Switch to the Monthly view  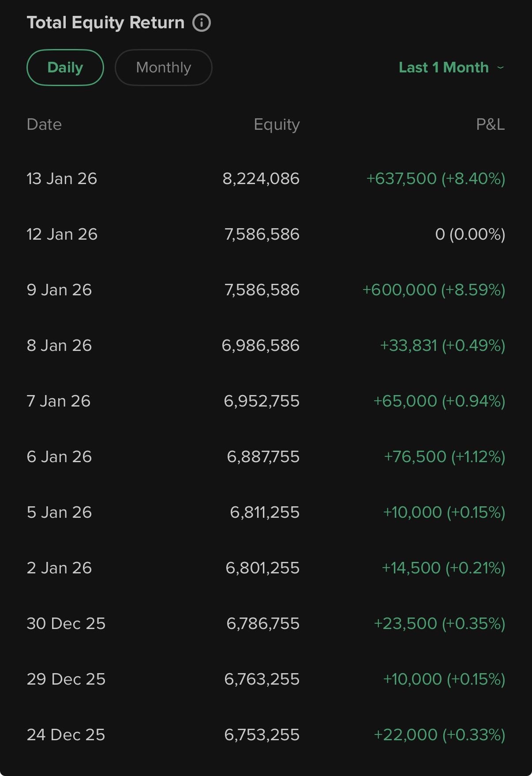point(163,68)
